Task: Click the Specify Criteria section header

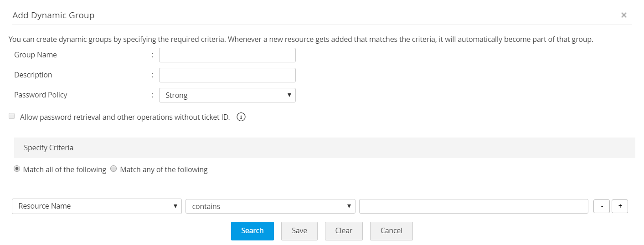Action: pyautogui.click(x=49, y=148)
